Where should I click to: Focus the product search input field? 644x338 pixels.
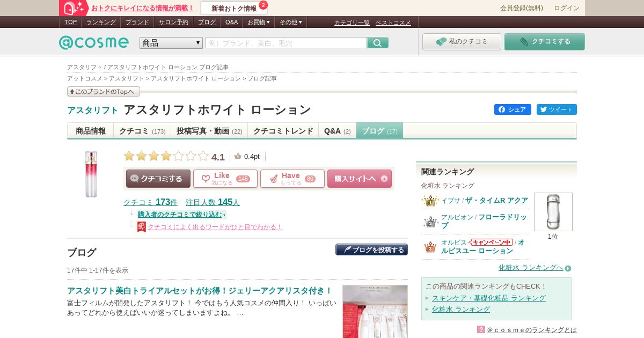pos(286,43)
